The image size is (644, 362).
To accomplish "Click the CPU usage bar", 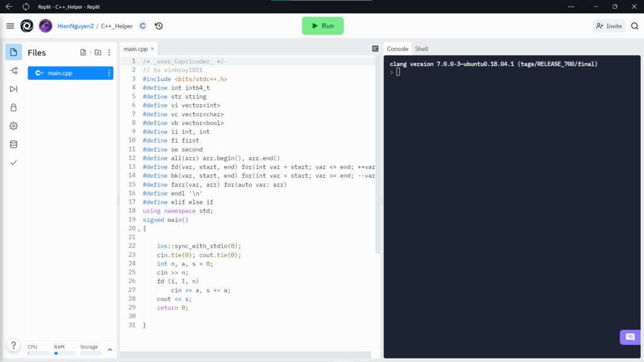I will tap(38, 353).
